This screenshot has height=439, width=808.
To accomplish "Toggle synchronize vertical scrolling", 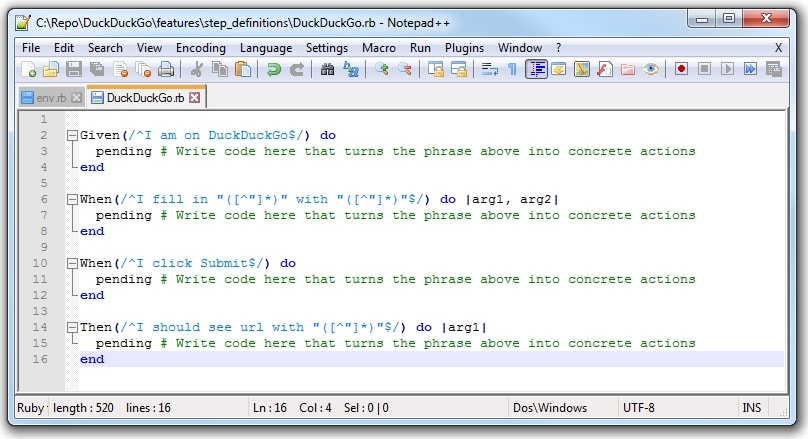I will pos(436,69).
